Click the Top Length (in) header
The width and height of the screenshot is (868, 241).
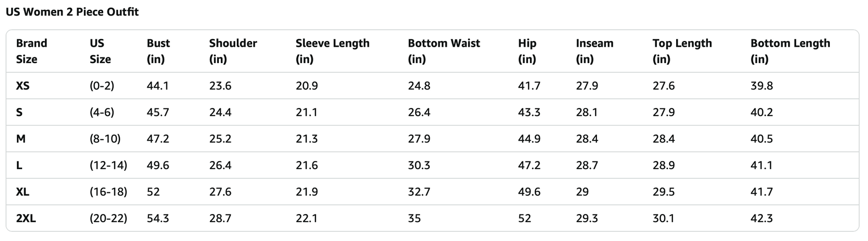coord(682,51)
